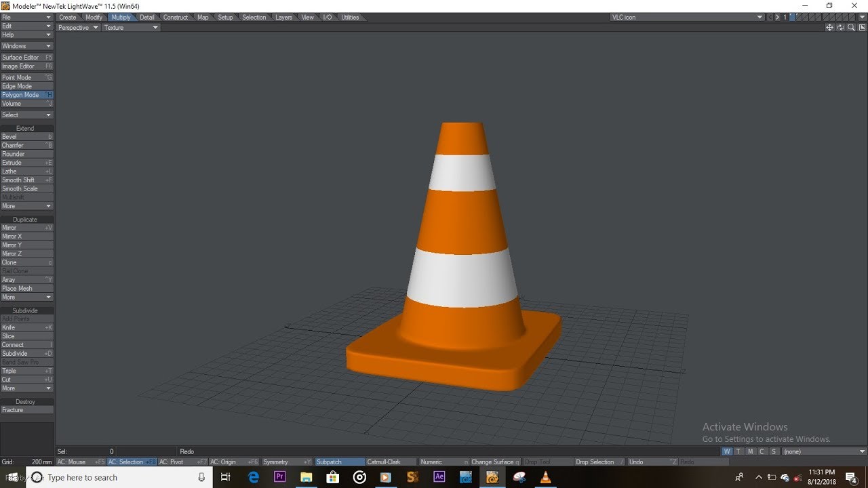This screenshot has height=488, width=868.
Task: Switch to the Construct tab
Action: coord(176,17)
